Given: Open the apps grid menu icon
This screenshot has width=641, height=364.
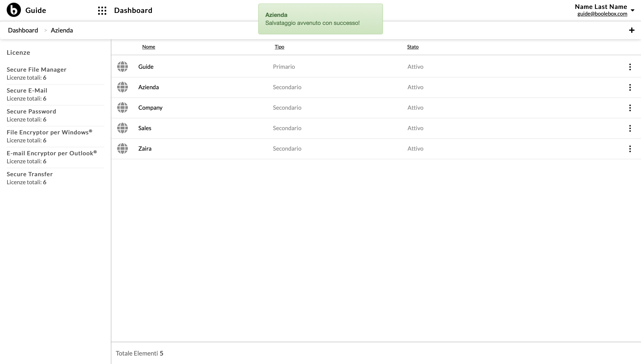Looking at the screenshot, I should pos(102,10).
